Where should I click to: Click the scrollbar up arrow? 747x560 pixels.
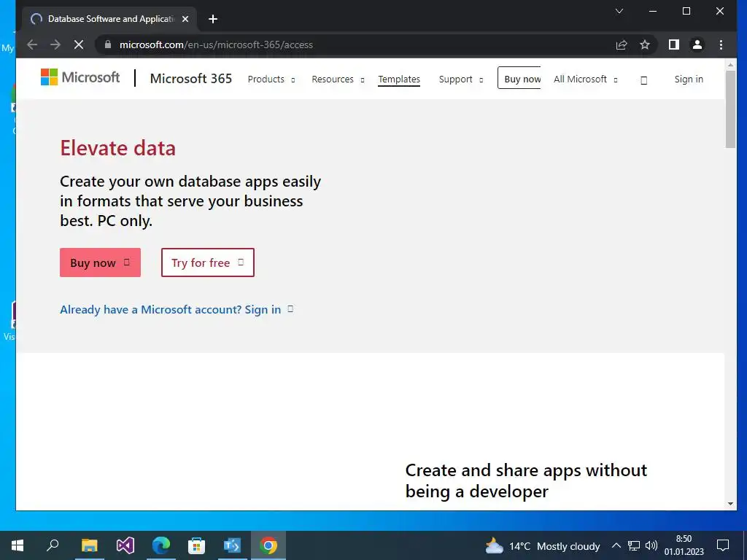coord(730,65)
